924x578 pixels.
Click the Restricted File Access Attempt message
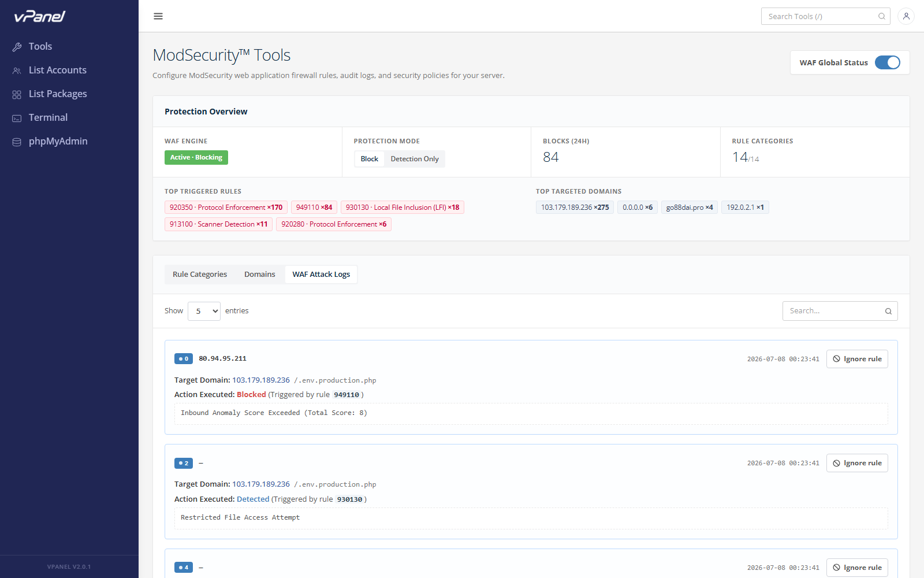[240, 517]
